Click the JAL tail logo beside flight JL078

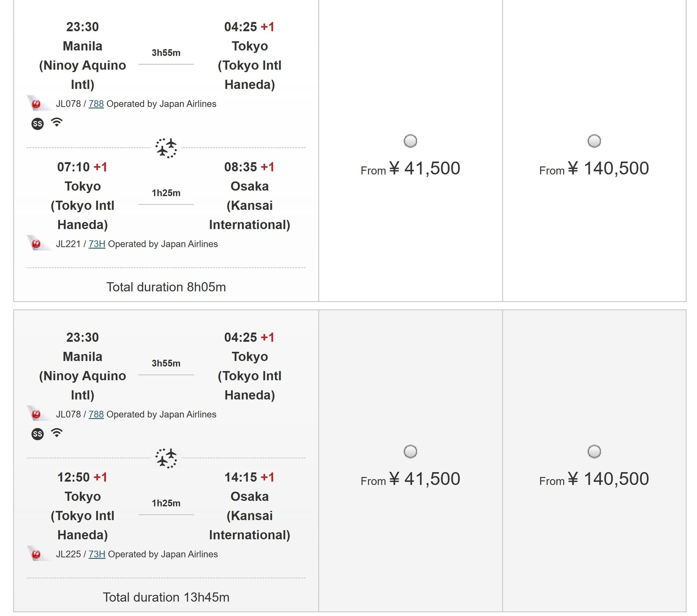click(x=39, y=103)
